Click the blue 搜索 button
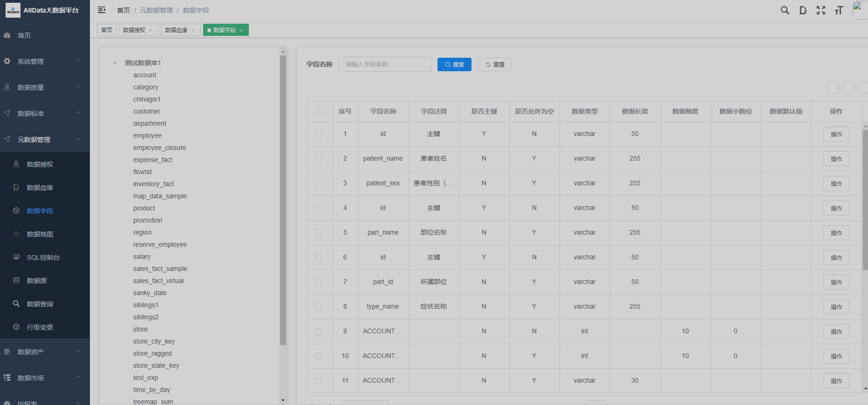 point(454,65)
